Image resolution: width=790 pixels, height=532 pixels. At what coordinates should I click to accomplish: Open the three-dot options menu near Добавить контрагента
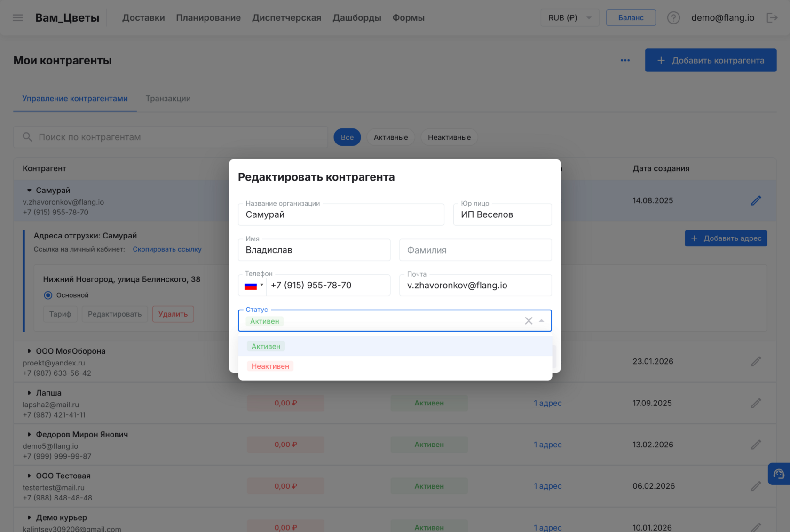pos(625,60)
